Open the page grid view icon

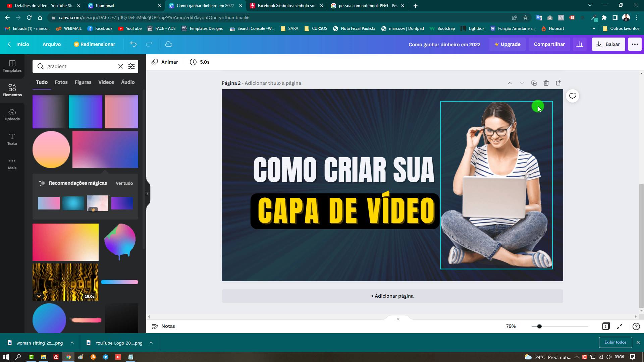point(606,326)
